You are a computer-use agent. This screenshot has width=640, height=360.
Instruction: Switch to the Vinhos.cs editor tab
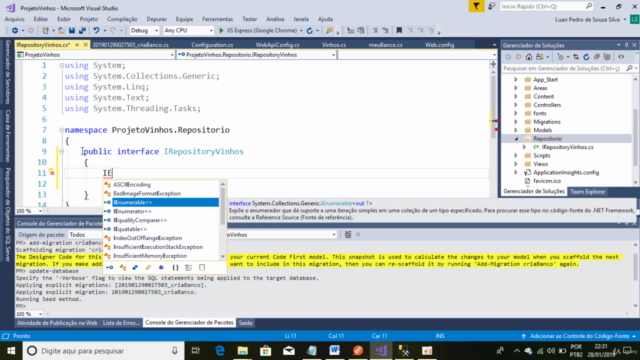(x=333, y=45)
